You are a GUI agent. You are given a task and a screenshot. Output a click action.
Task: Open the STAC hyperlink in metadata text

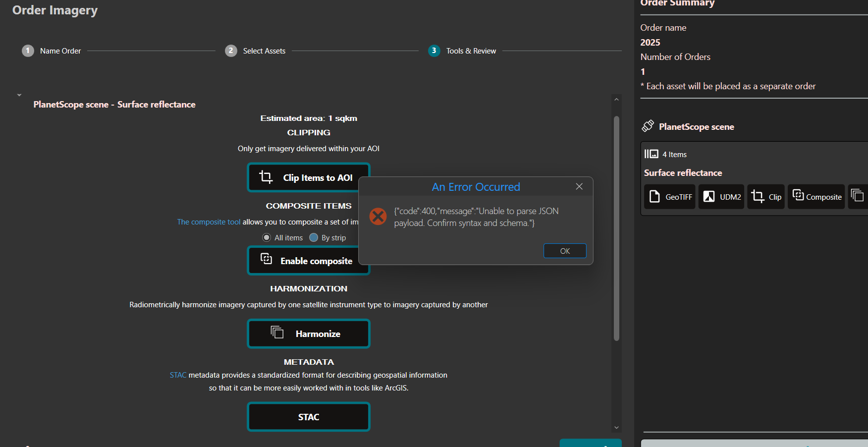[x=178, y=375]
